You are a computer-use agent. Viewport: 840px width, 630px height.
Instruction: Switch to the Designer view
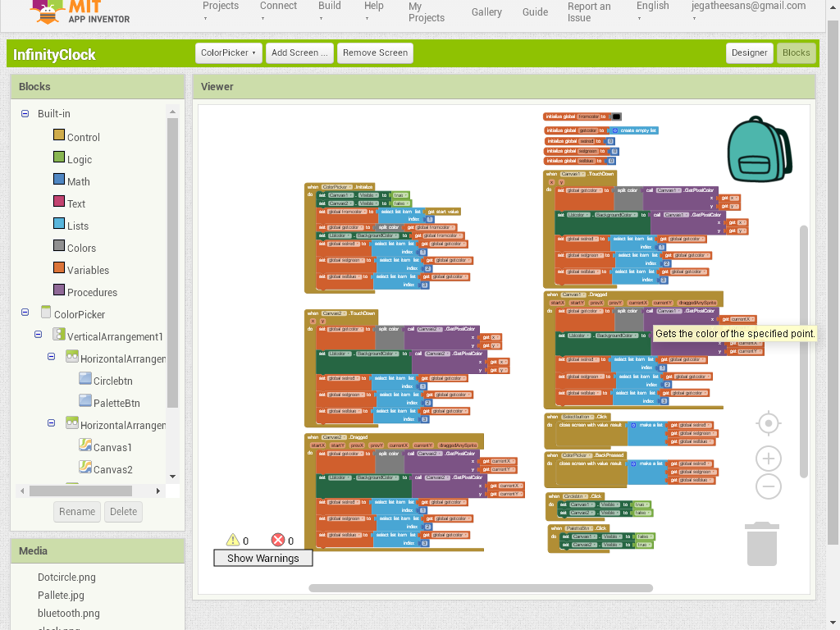click(x=749, y=52)
